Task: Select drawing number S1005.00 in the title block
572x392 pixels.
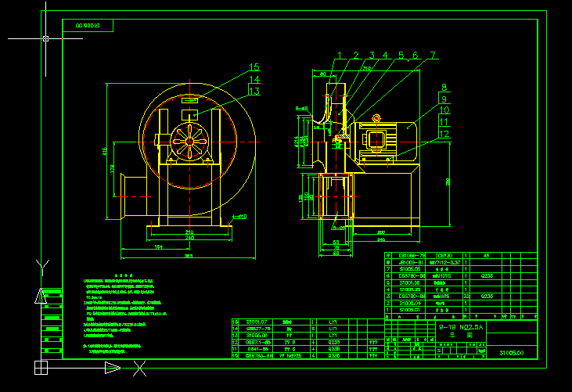Action: click(x=512, y=353)
